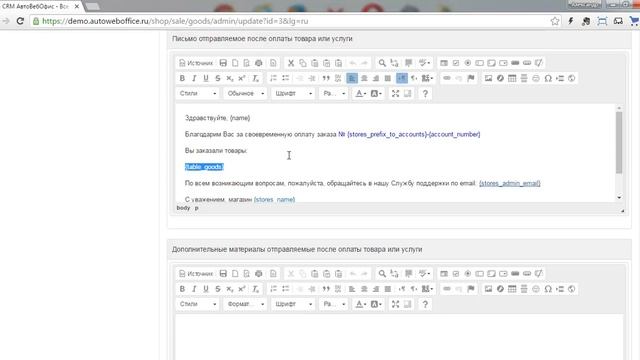Open format dropdown showing Обычное
Screen dimensions: 640x360
point(246,93)
